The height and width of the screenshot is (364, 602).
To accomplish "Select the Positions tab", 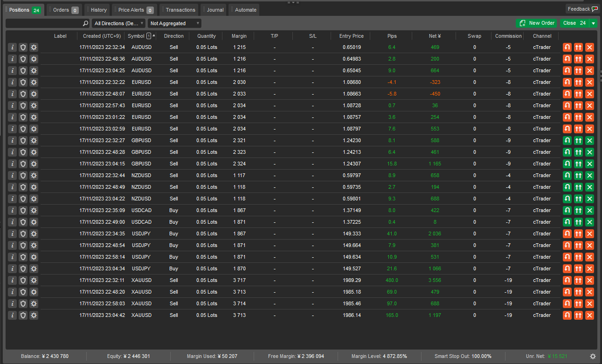I will click(24, 10).
